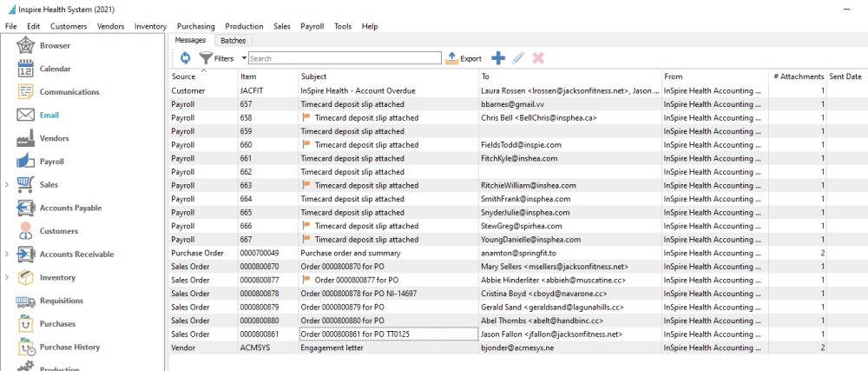868x371 pixels.
Task: Open the Purchasing menu
Action: click(x=196, y=27)
